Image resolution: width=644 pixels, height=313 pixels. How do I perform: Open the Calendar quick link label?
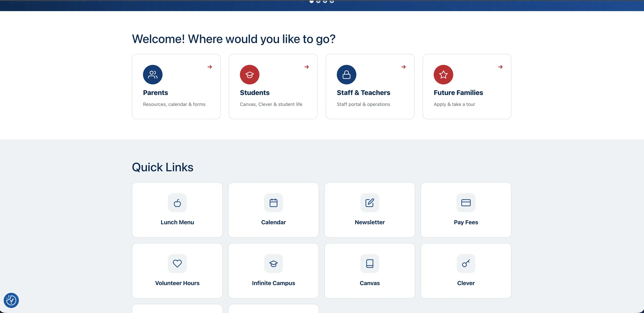273,222
